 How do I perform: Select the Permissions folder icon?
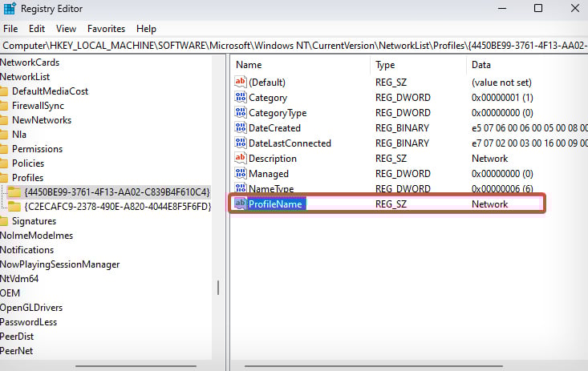(x=4, y=149)
